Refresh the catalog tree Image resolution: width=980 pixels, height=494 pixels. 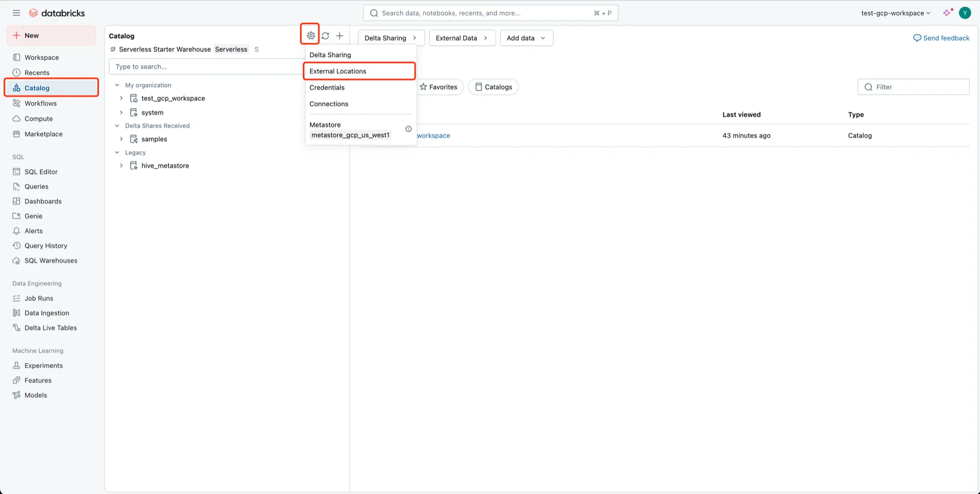[325, 36]
